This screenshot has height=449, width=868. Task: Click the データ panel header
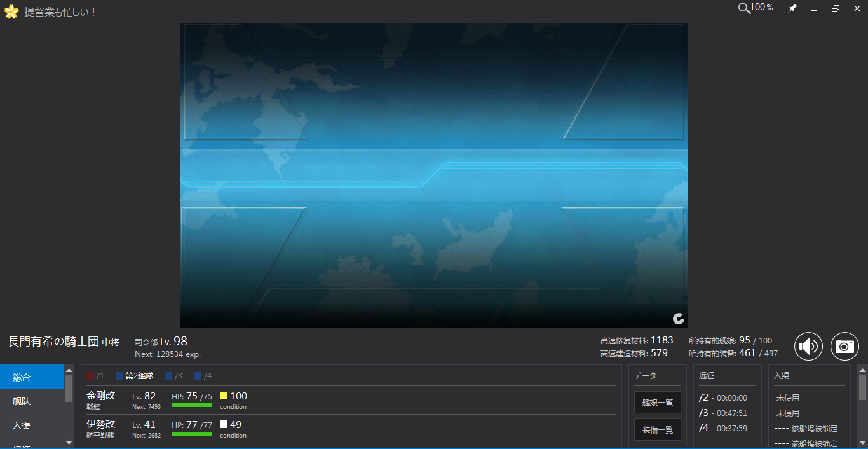[x=645, y=376]
